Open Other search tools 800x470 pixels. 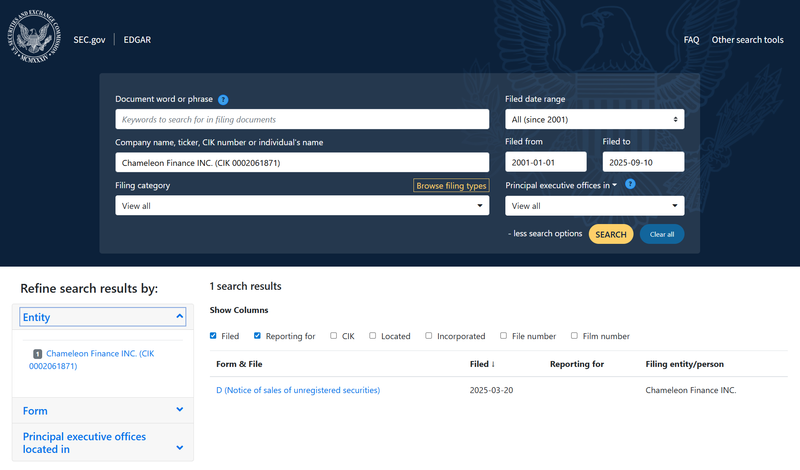(747, 40)
